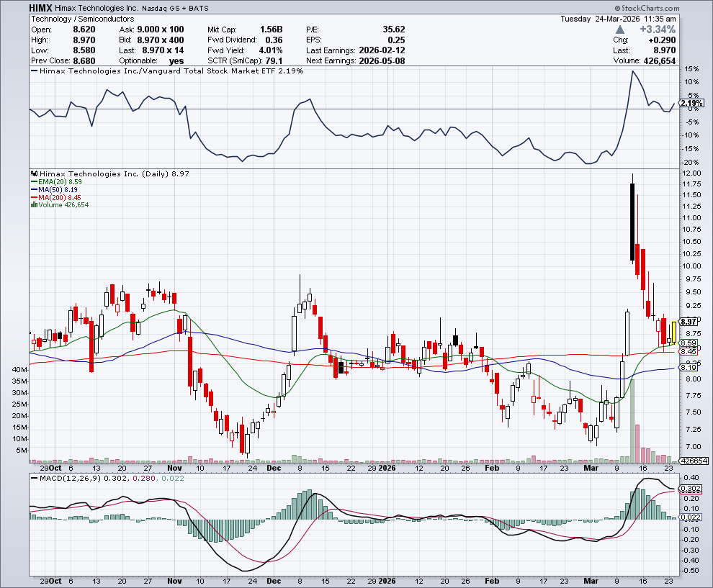
Task: Click the red 8.45 MA axis tag
Action: tap(689, 352)
